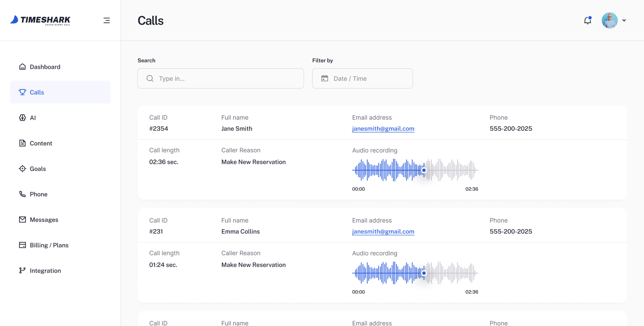
Task: Focus the Search 'Type in...' field
Action: tap(225, 79)
